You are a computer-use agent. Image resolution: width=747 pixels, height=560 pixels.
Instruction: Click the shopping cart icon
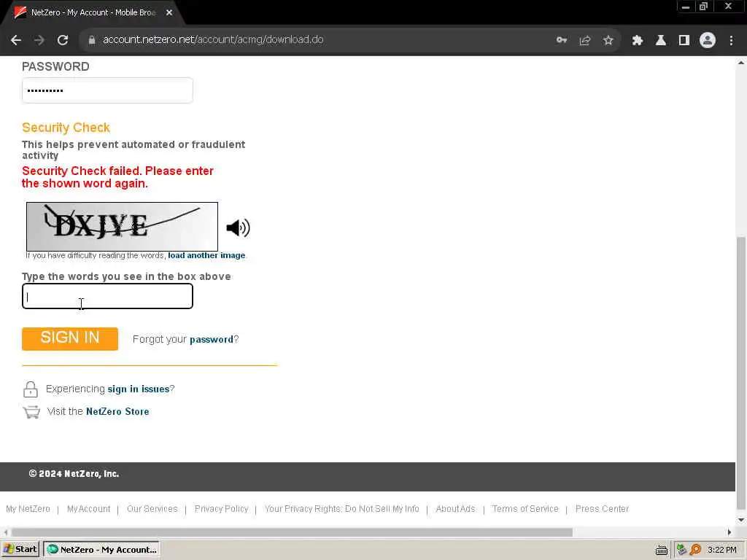point(31,412)
